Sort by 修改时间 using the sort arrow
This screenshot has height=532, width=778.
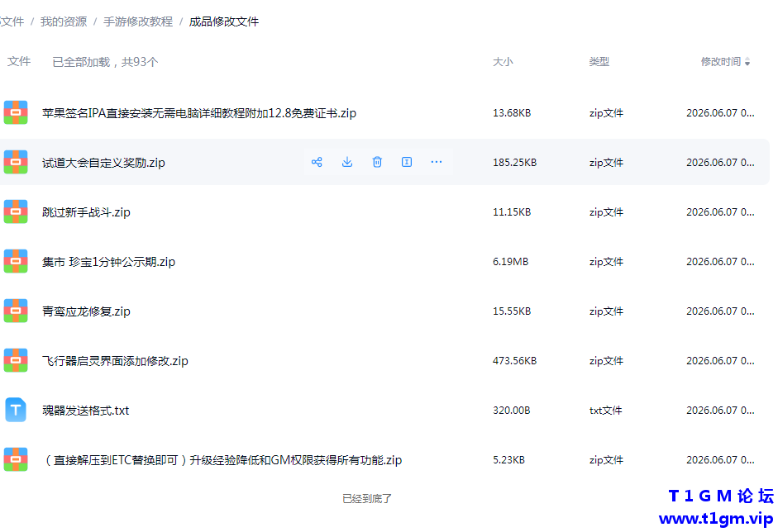[747, 62]
